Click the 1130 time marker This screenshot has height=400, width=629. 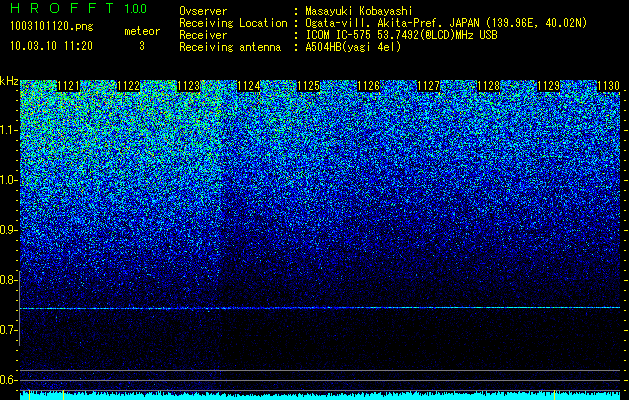pos(609,86)
